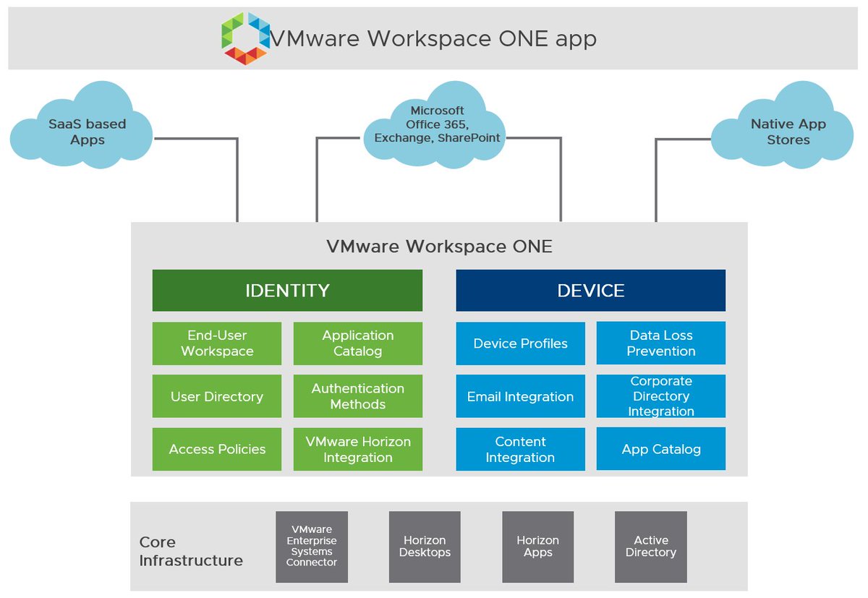Select the Access Policies box
The image size is (868, 598).
click(217, 449)
